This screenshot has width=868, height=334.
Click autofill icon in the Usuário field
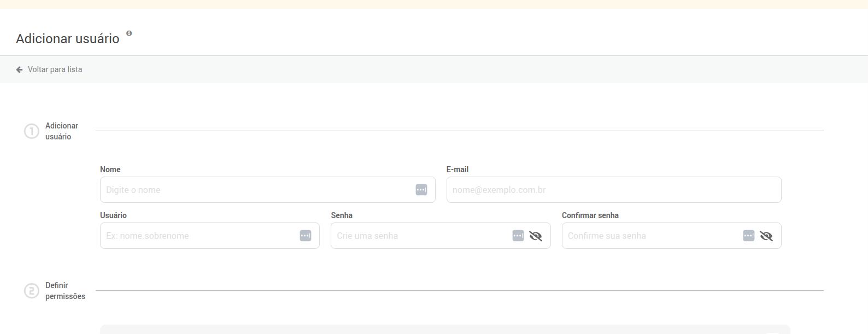[306, 236]
